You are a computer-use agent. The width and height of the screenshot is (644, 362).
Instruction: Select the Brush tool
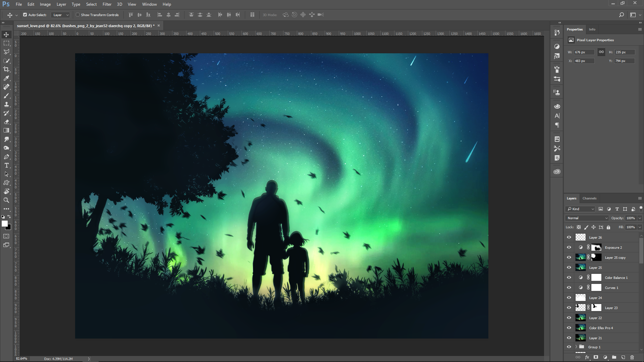click(6, 96)
